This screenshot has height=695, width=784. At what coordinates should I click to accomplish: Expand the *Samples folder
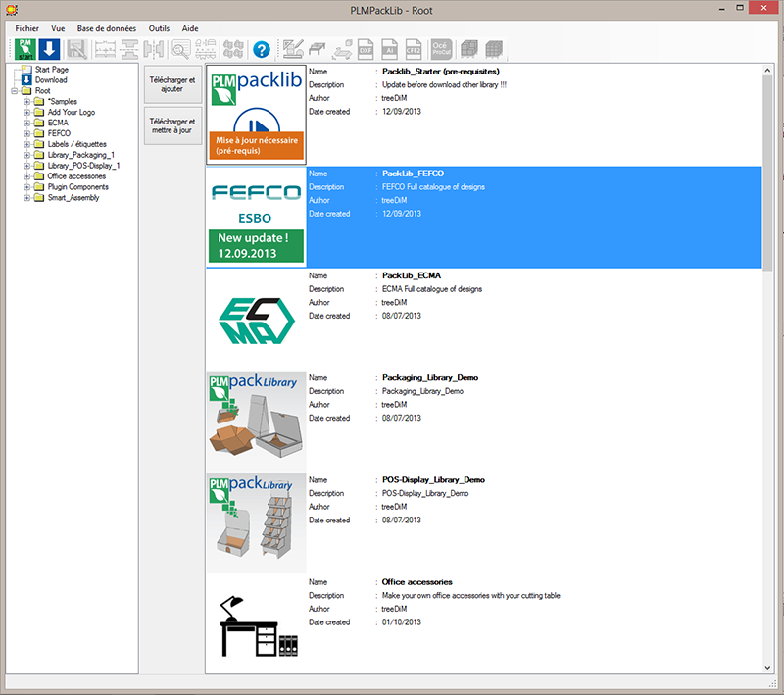coord(27,102)
